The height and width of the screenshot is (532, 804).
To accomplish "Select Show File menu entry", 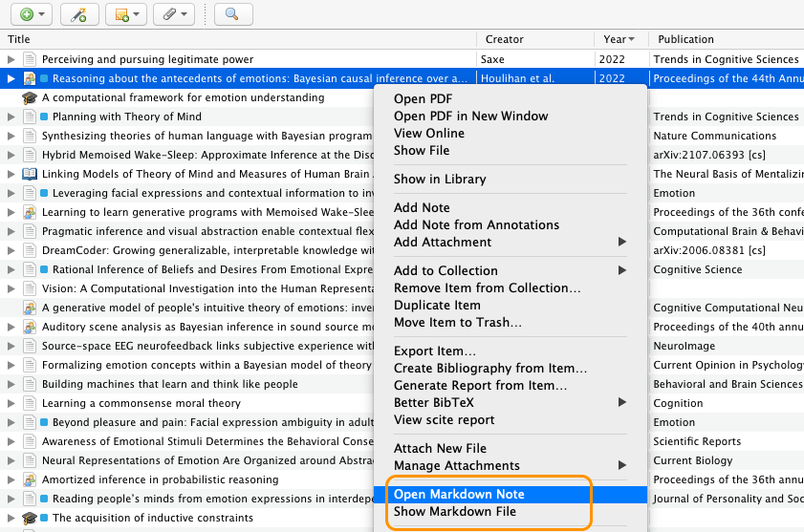I will 511,151.
